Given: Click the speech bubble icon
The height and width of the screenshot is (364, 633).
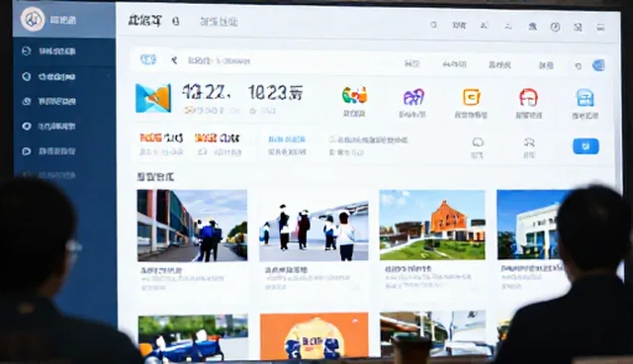Looking at the screenshot, I should [478, 142].
